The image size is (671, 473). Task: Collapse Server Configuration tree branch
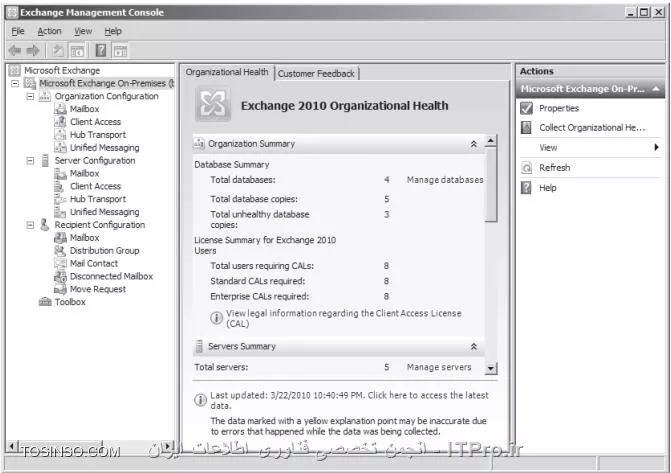click(x=30, y=161)
